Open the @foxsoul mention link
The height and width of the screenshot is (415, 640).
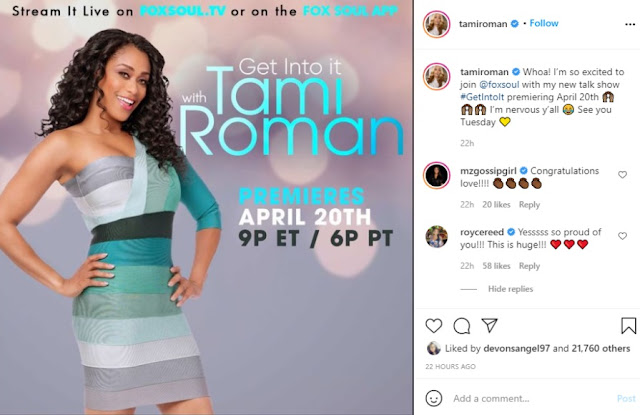pyautogui.click(x=499, y=84)
